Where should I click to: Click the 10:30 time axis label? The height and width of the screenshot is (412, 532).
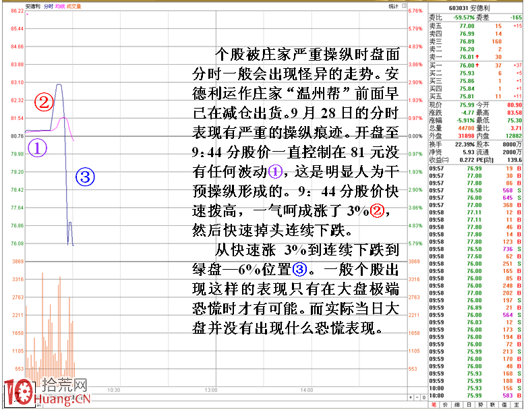point(114,390)
